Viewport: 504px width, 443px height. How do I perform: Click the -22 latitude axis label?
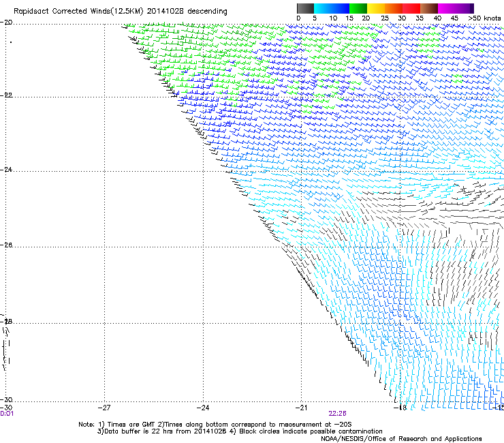click(x=6, y=95)
